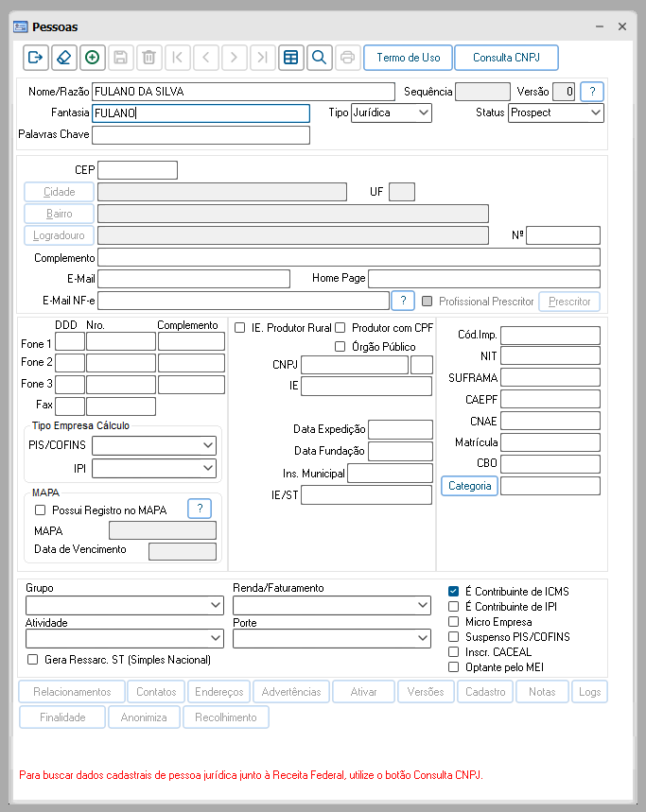The image size is (646, 812).
Task: Click the Home Page input field
Action: coord(484,279)
